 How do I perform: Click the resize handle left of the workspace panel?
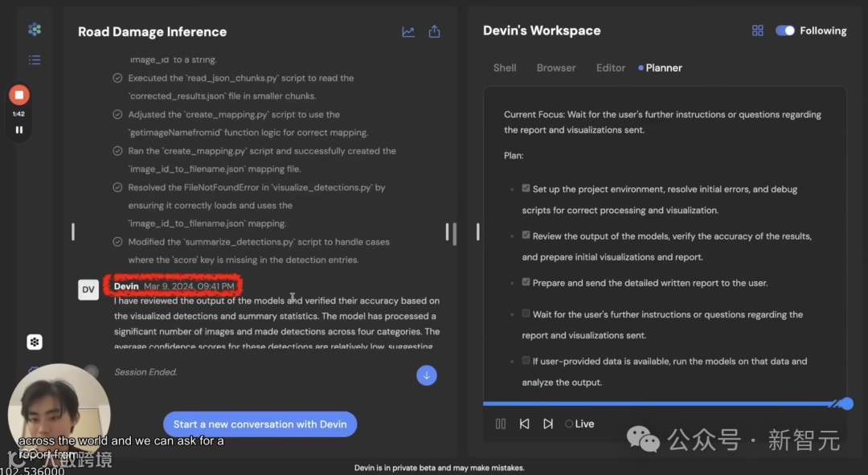477,231
